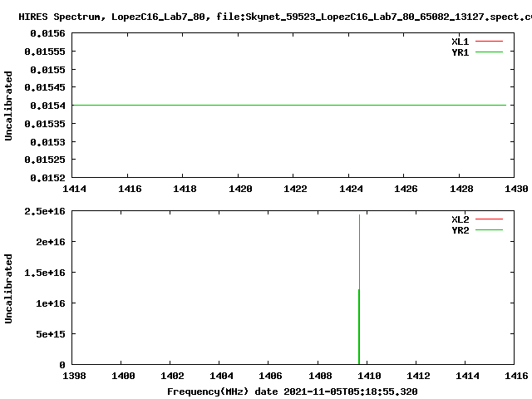The width and height of the screenshot is (532, 399).
Task: Click the 1412 x-axis tick label
Action: pos(418,376)
